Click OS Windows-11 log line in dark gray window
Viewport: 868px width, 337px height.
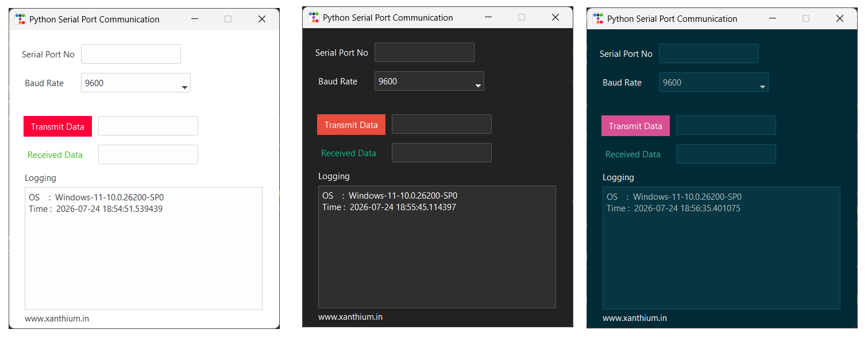[390, 196]
